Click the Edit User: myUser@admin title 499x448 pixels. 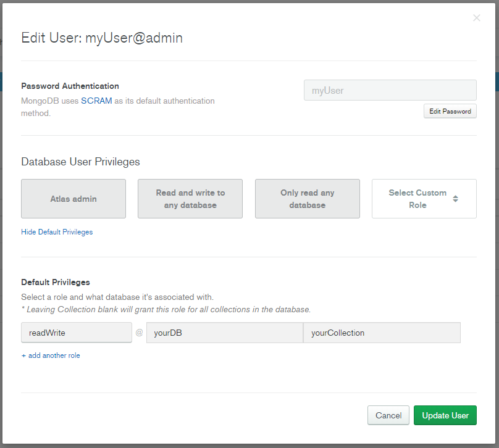102,38
